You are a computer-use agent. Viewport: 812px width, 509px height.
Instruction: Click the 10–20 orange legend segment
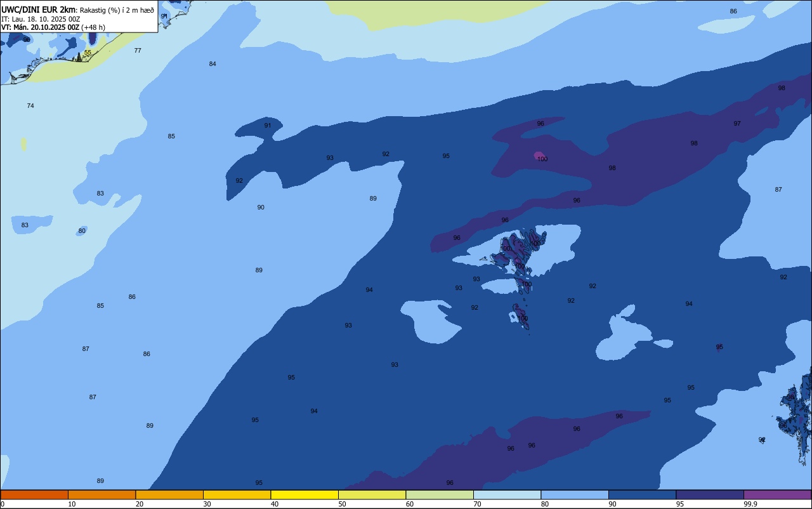point(101,494)
